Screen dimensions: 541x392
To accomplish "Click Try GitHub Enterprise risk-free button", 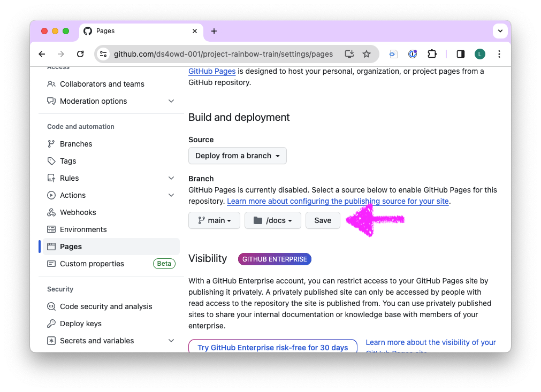I will point(272,347).
